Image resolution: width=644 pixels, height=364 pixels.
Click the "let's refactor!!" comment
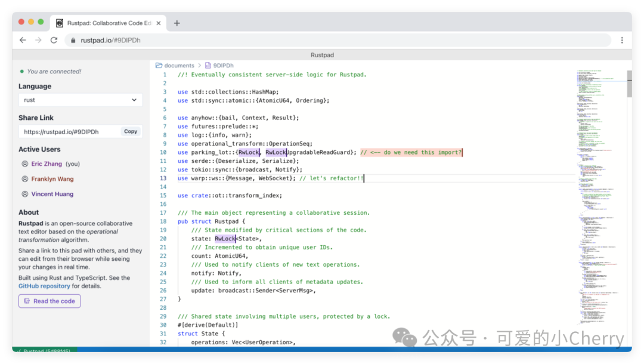pos(332,178)
